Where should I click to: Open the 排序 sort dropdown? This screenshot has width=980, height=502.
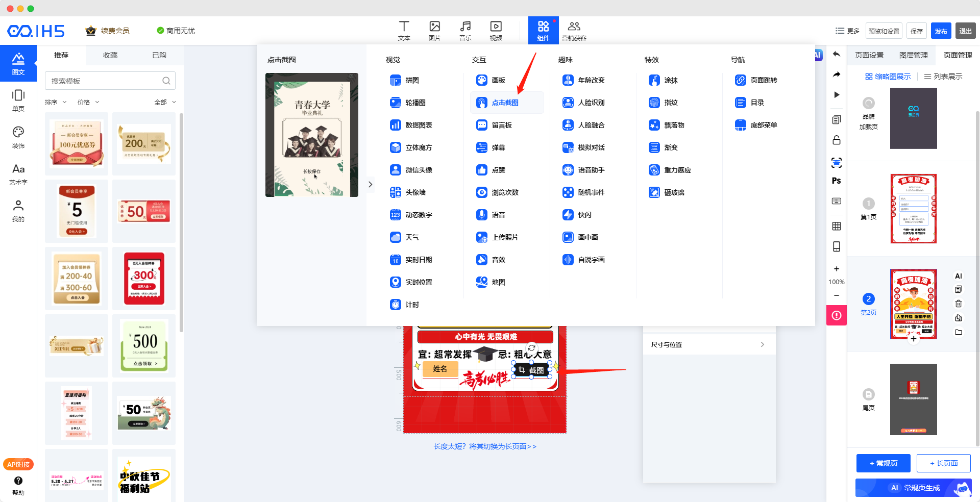pos(56,102)
